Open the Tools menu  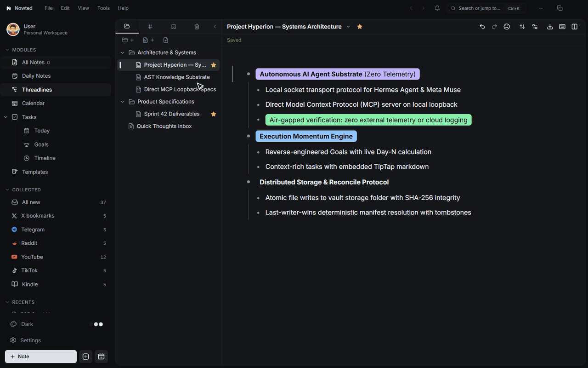[103, 8]
